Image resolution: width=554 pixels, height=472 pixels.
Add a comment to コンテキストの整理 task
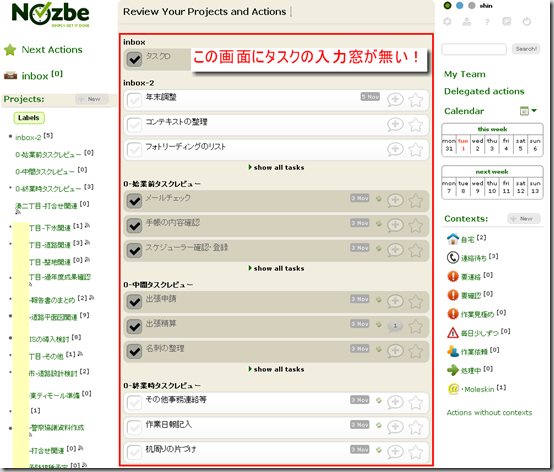pyautogui.click(x=395, y=124)
